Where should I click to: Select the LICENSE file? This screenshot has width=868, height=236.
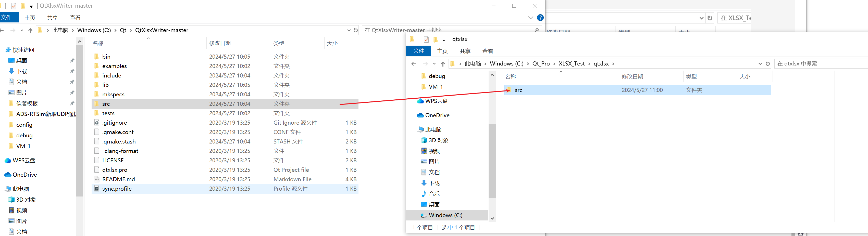click(113, 160)
